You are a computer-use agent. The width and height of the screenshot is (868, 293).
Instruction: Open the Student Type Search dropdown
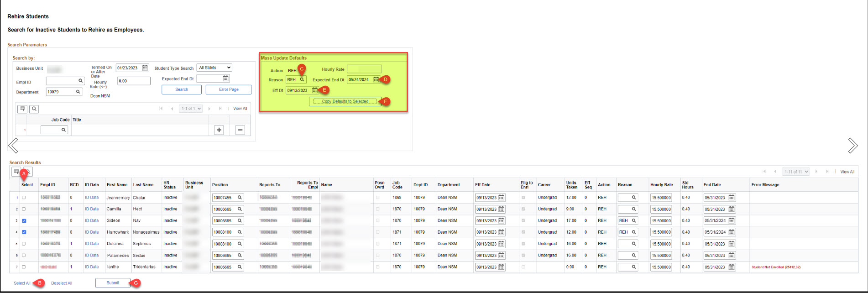coord(214,68)
